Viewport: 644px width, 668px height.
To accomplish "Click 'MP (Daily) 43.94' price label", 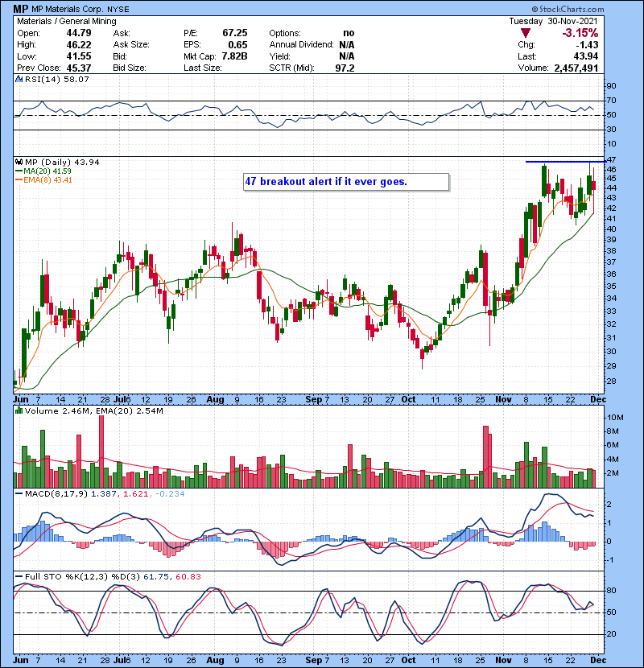I will click(x=62, y=163).
